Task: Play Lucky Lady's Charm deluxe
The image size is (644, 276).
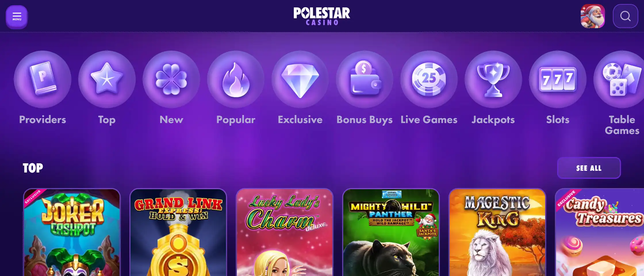Action: click(285, 232)
